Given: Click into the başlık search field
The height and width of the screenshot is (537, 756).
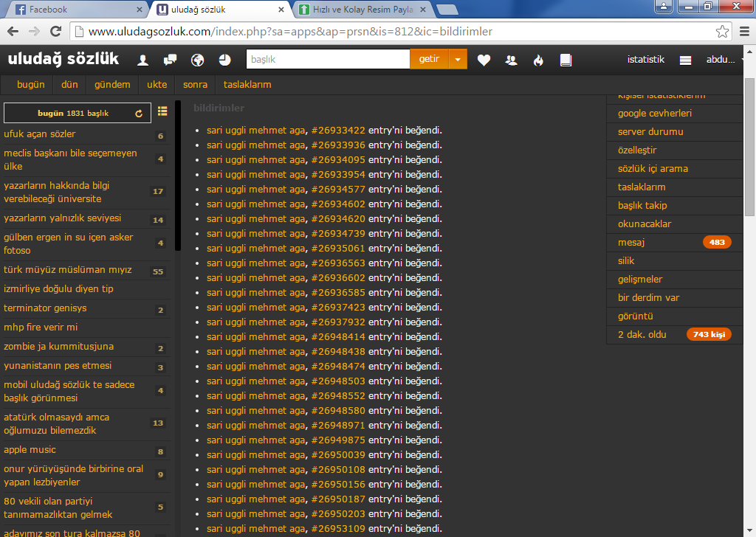Looking at the screenshot, I should tap(328, 59).
